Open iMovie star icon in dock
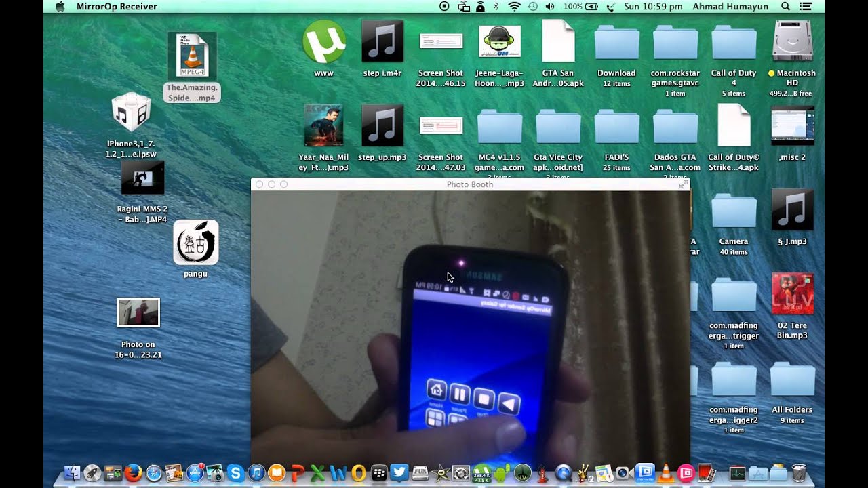Screen dimensions: 868x488 click(441, 473)
